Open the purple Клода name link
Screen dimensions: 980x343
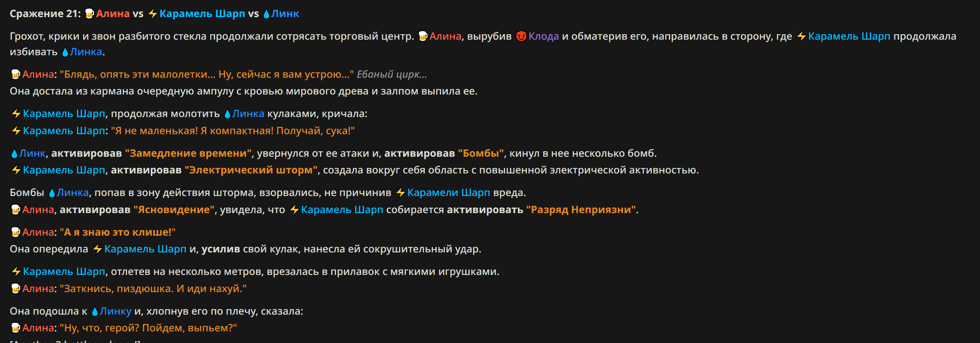[x=543, y=36]
